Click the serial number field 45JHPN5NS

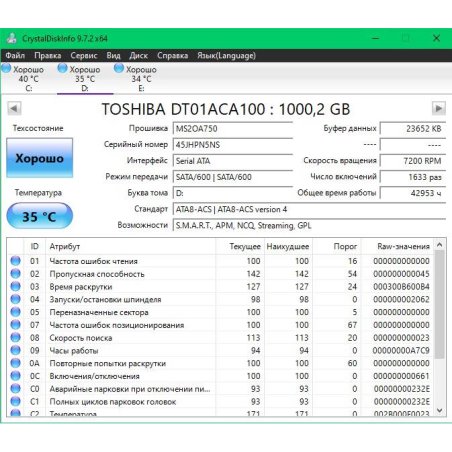[x=233, y=145]
